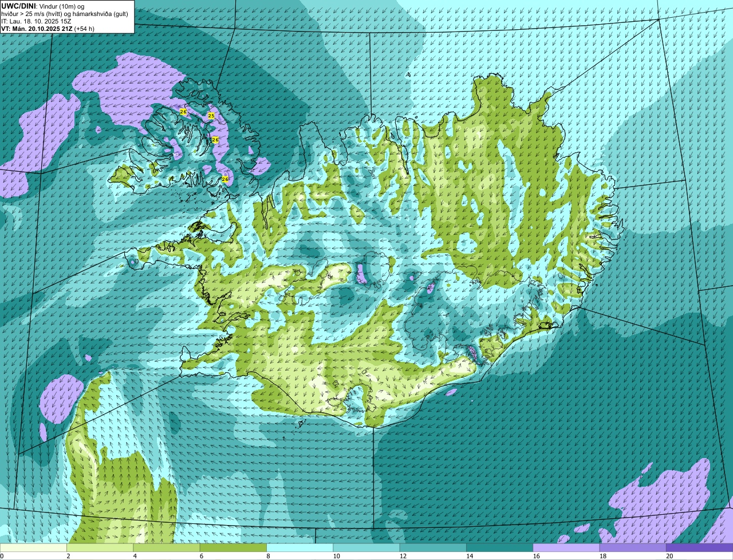Click the pale yellow 0–2 m/s legend swatch

point(33,547)
